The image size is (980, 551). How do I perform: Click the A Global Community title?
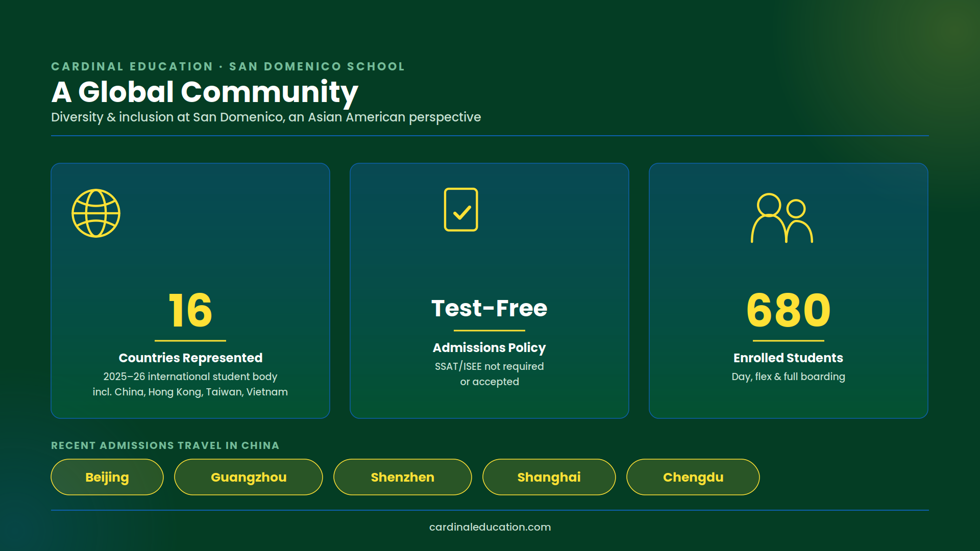point(205,92)
